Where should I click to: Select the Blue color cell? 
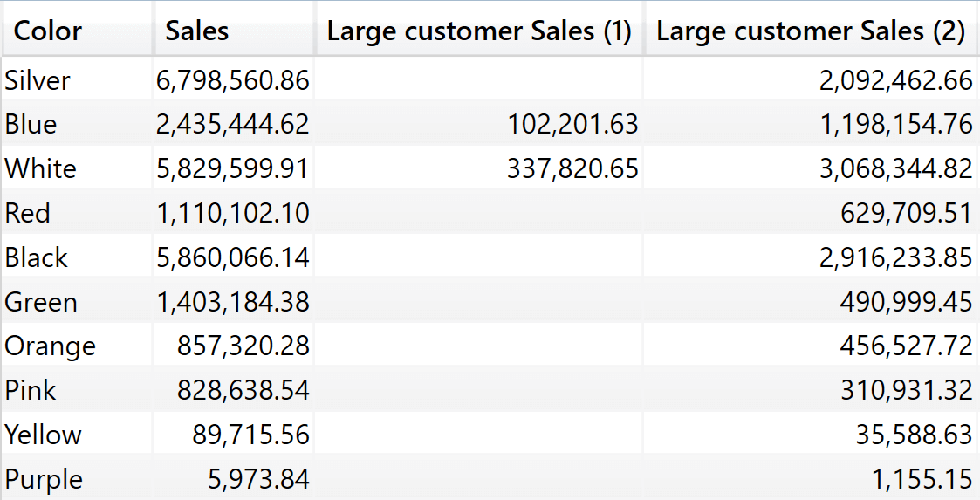31,124
